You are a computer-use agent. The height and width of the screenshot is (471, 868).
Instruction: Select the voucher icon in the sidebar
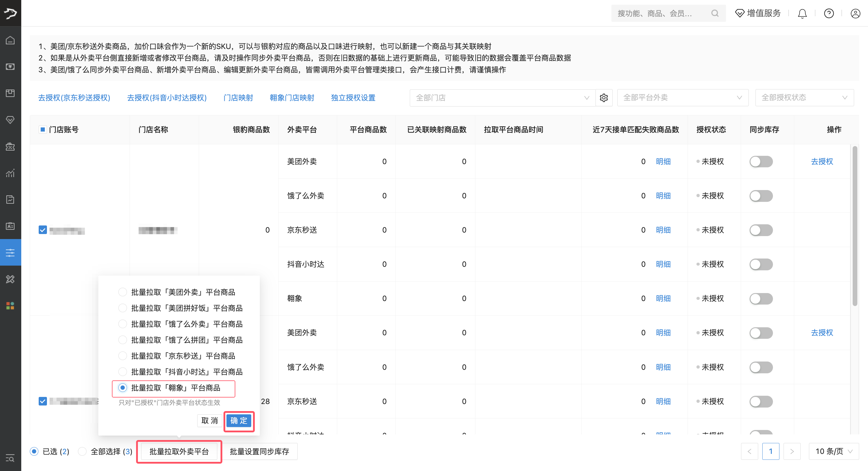10,120
